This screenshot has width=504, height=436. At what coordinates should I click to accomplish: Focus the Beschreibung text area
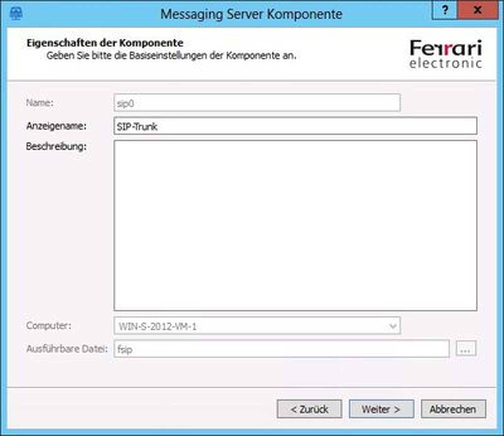point(295,226)
